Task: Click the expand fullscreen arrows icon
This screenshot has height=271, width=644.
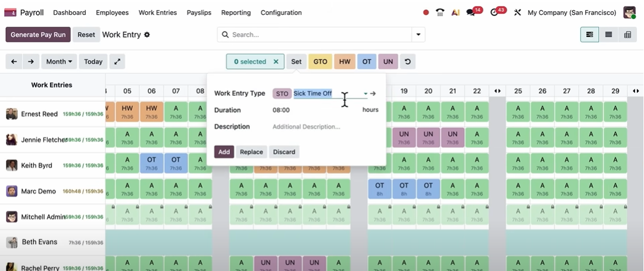Action: [117, 61]
